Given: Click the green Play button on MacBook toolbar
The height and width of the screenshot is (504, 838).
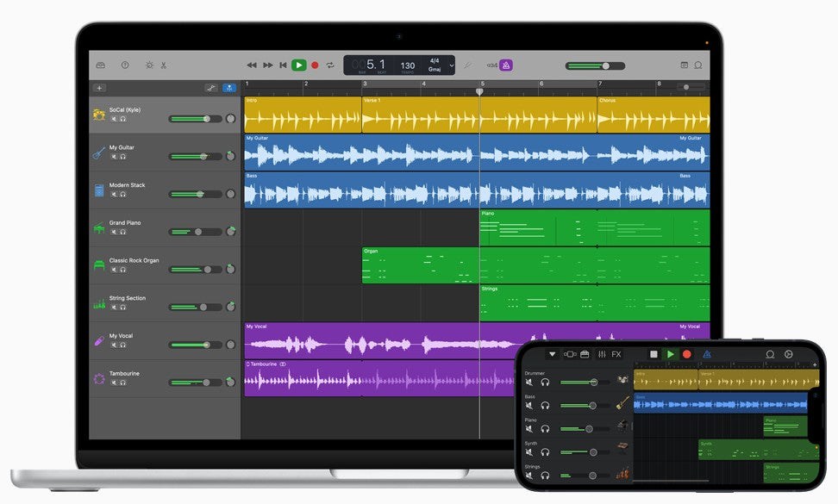Looking at the screenshot, I should [298, 65].
